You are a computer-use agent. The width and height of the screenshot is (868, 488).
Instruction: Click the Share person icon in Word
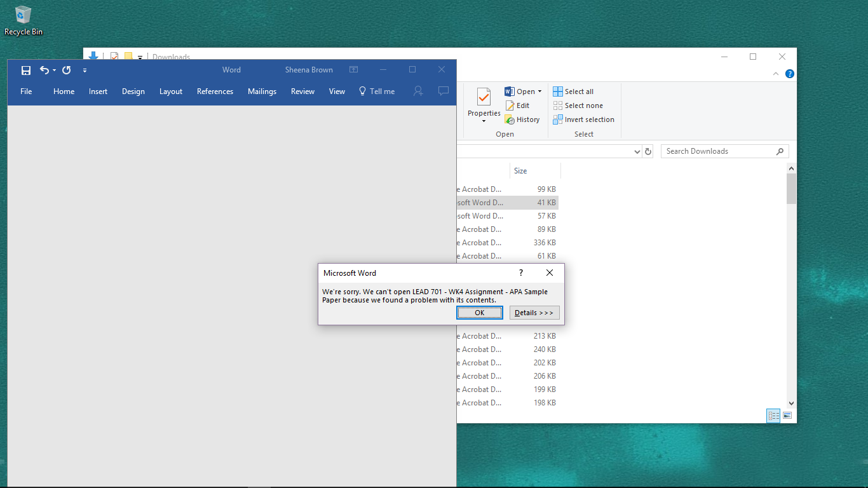(x=418, y=91)
